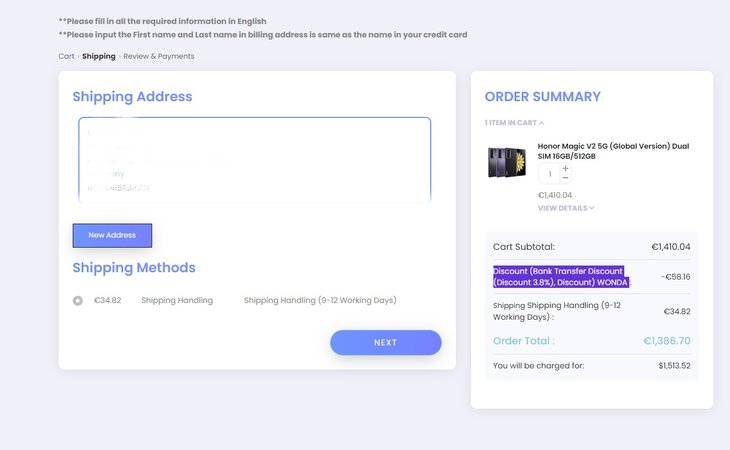
Task: Select the Shipping breadcrumb step
Action: pyautogui.click(x=99, y=56)
